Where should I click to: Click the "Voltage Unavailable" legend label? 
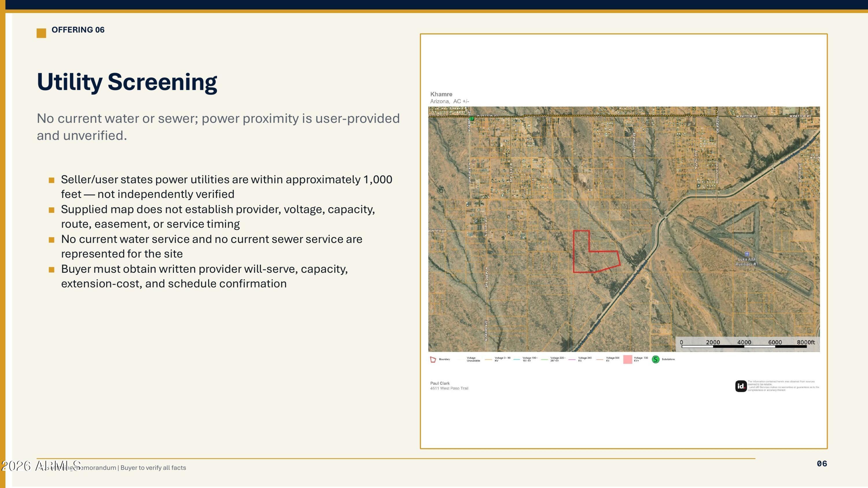(x=473, y=359)
